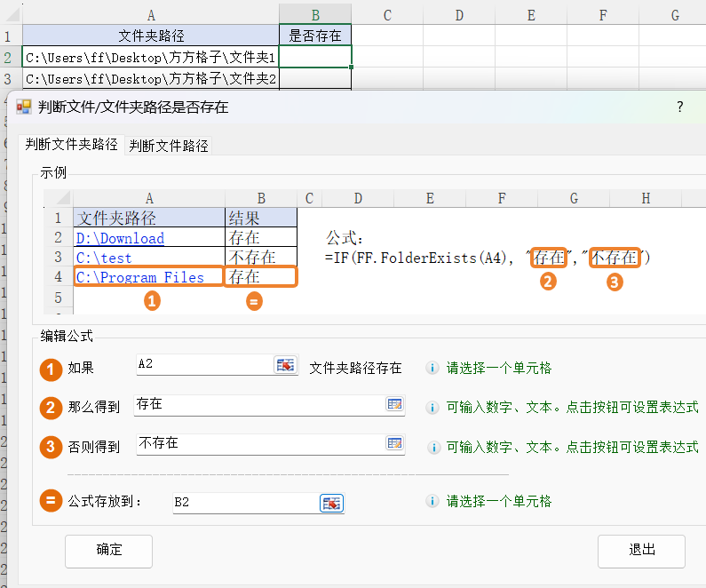This screenshot has height=588, width=706.
Task: Click the cell picker icon for the B2 field
Action: coord(331,504)
